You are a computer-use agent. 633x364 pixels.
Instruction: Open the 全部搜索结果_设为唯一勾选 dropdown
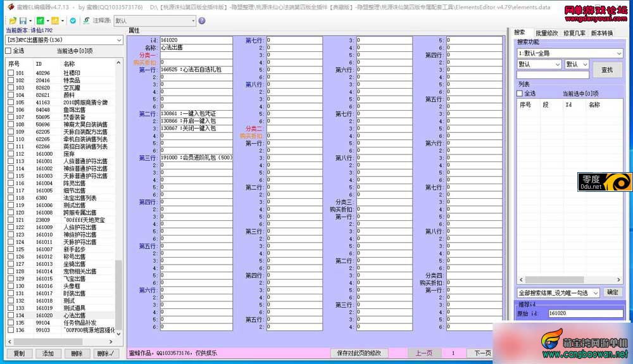(x=558, y=293)
